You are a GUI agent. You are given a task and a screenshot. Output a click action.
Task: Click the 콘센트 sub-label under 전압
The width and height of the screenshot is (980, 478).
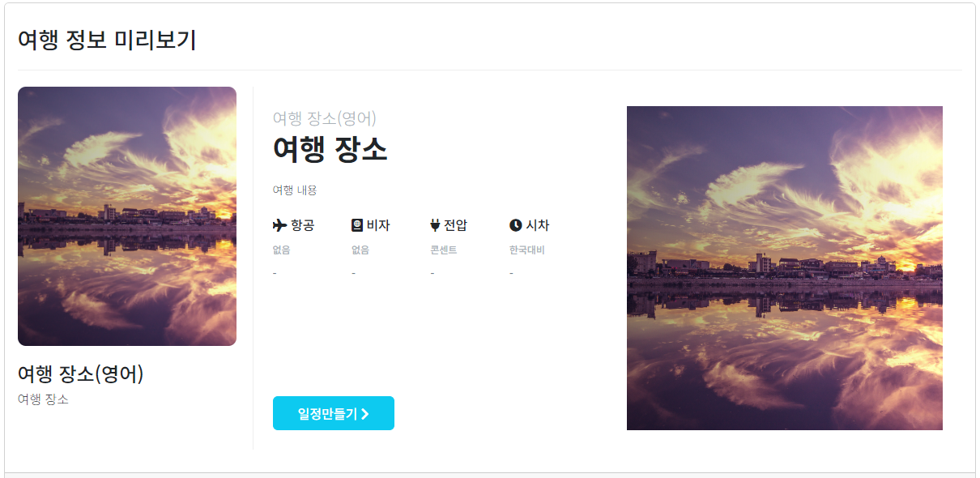point(444,250)
